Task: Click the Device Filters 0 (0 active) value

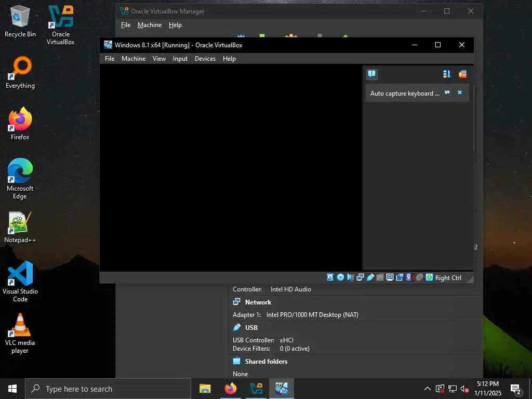Action: click(295, 349)
